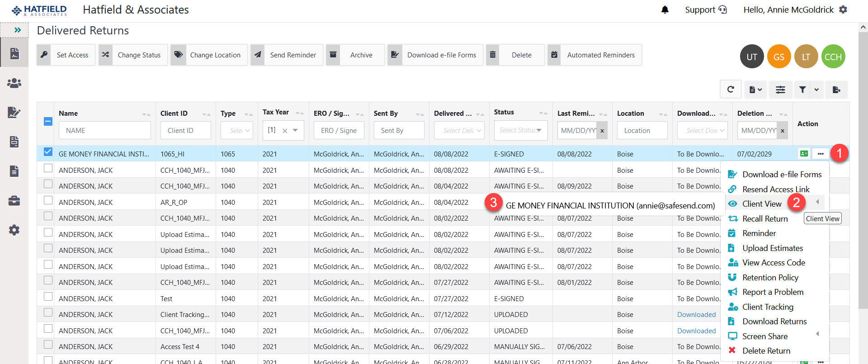Open the settings gear in sidebar
The height and width of the screenshot is (364, 868).
[14, 230]
